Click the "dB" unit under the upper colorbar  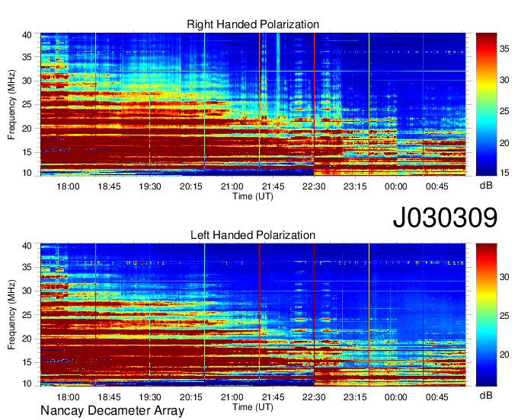[x=486, y=185]
